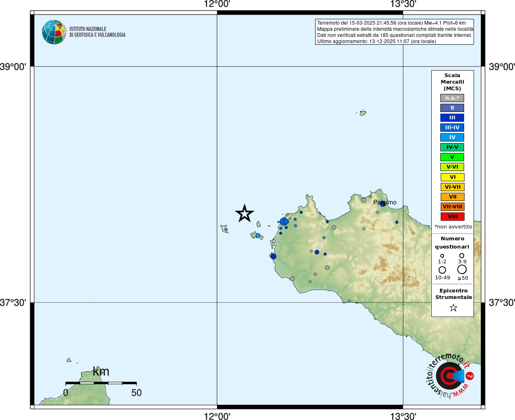Click the INGV globe logo

54,32
